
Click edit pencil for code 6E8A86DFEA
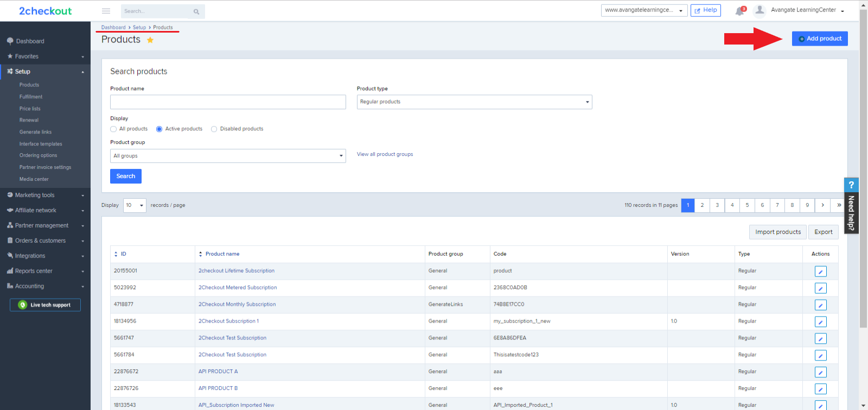coord(821,339)
